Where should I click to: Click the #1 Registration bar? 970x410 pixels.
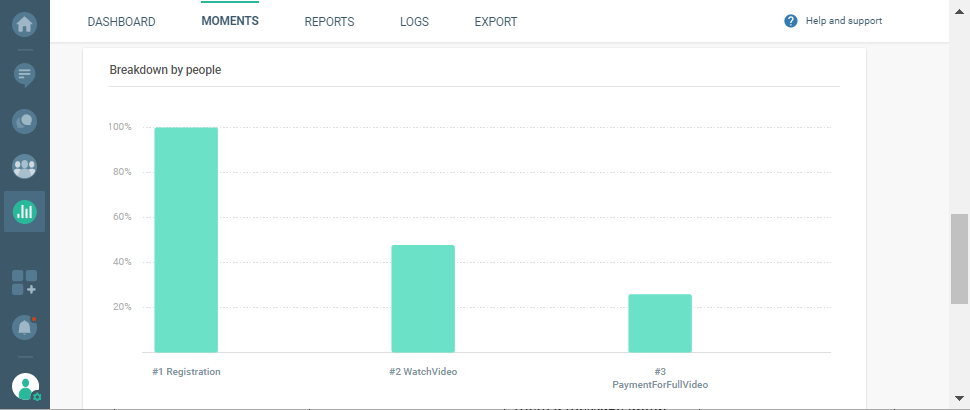click(186, 240)
